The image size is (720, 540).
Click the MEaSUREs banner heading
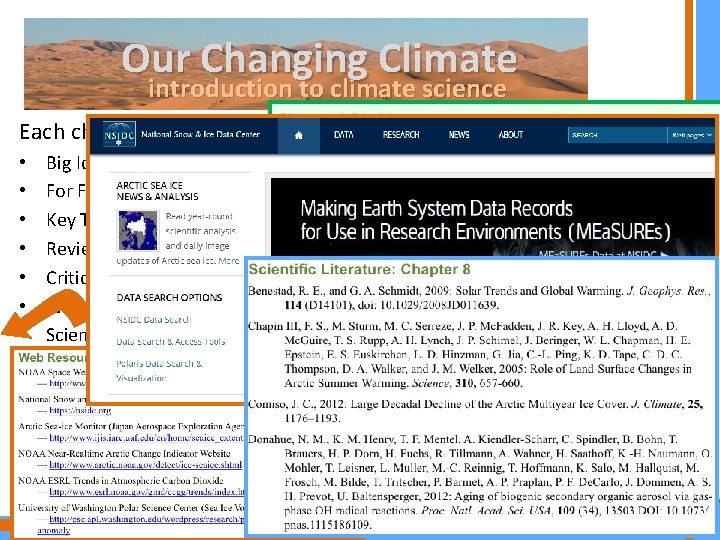tap(485, 220)
